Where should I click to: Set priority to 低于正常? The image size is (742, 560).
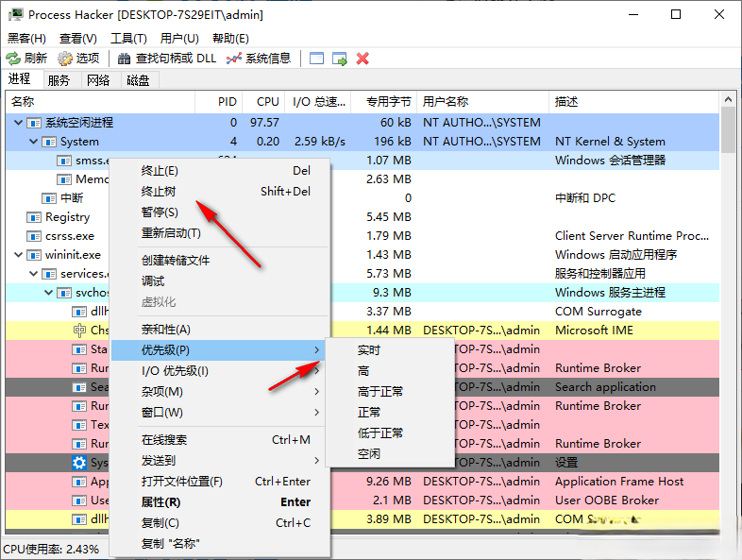coord(390,433)
